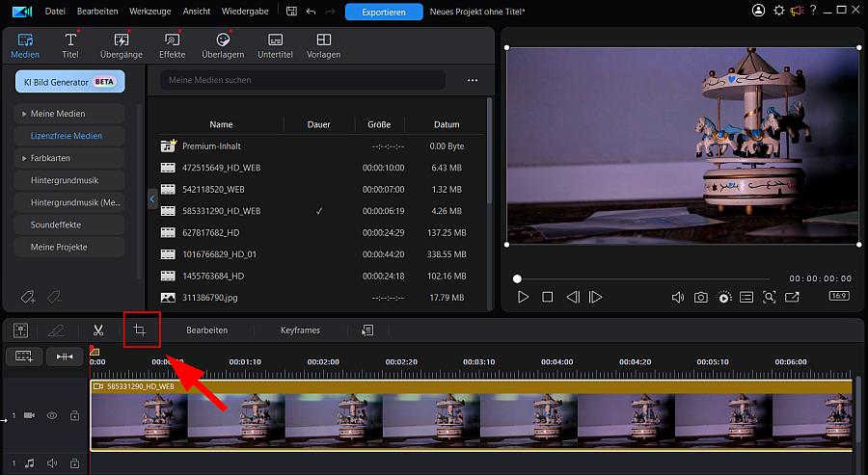Screen dimensions: 868x475
Task: Open the Übergänge transitions panel
Action: pyautogui.click(x=121, y=45)
